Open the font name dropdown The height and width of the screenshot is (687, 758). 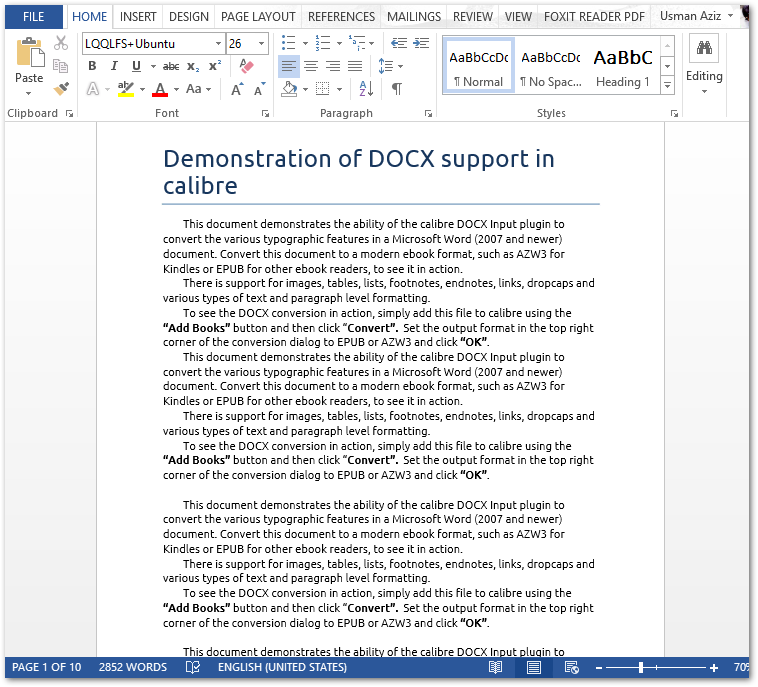tap(218, 44)
